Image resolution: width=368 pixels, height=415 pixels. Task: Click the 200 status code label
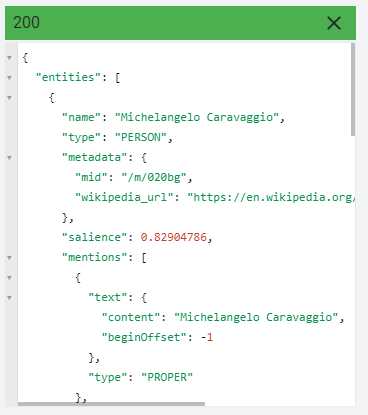click(x=26, y=23)
